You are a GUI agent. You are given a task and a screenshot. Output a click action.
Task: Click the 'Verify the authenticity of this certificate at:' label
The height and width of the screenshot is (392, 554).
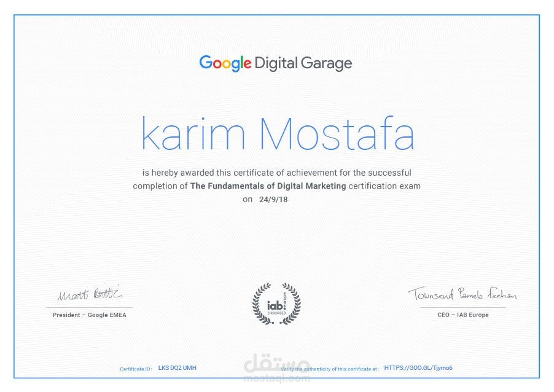point(330,369)
